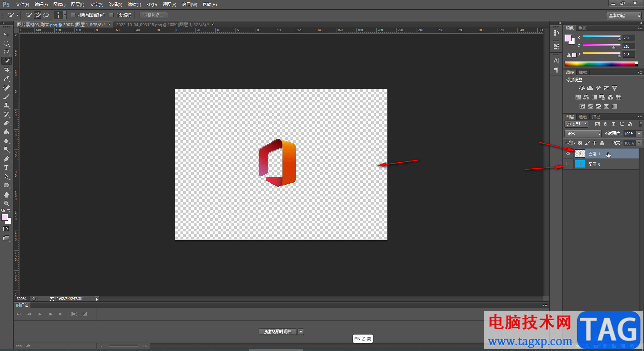Enable Sample All Layers checkbox

click(73, 15)
